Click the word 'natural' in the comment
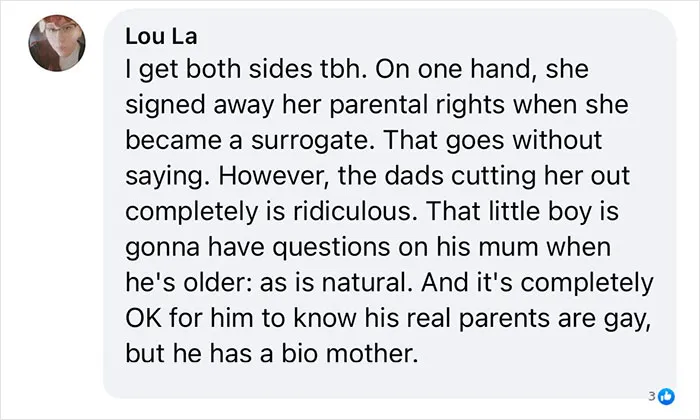Viewport: 700px width, 420px height. tap(365, 283)
